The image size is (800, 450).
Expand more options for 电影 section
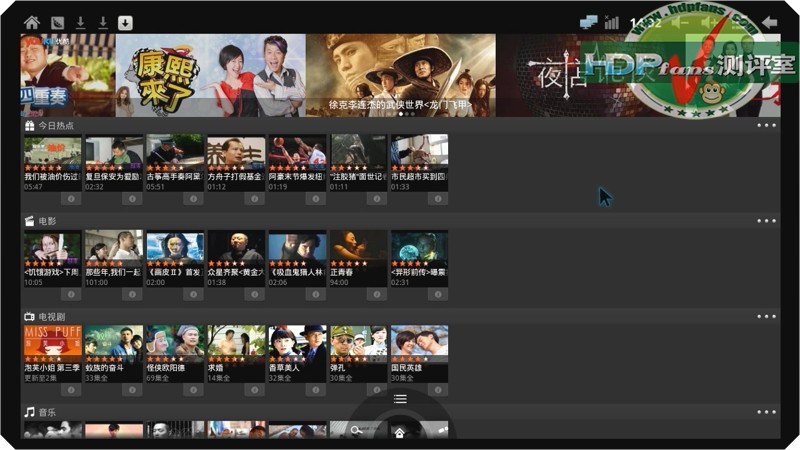point(766,221)
